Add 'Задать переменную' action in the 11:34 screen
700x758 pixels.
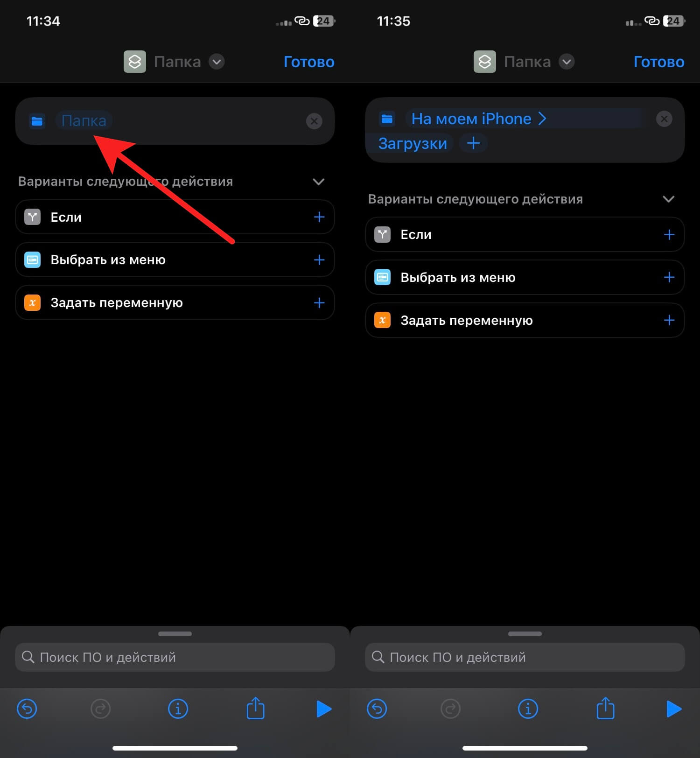pyautogui.click(x=319, y=303)
